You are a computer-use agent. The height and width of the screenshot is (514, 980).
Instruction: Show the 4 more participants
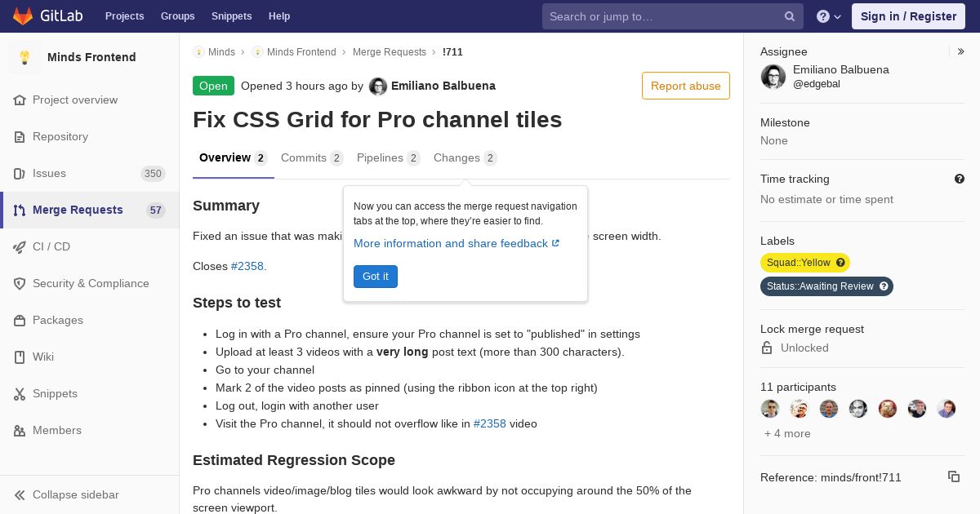pos(787,433)
